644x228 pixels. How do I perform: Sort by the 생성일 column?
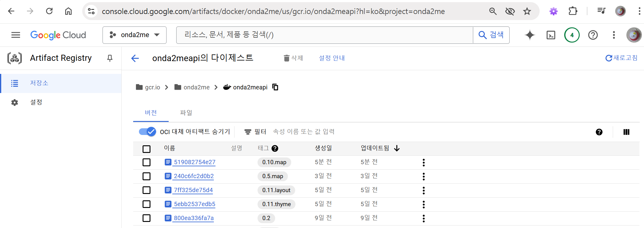coord(323,148)
